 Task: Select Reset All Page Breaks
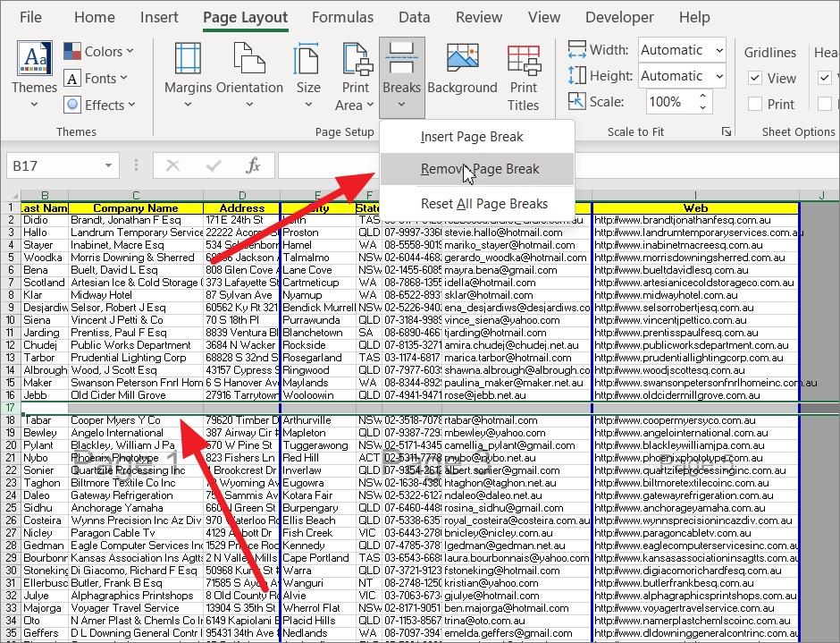[x=483, y=204]
